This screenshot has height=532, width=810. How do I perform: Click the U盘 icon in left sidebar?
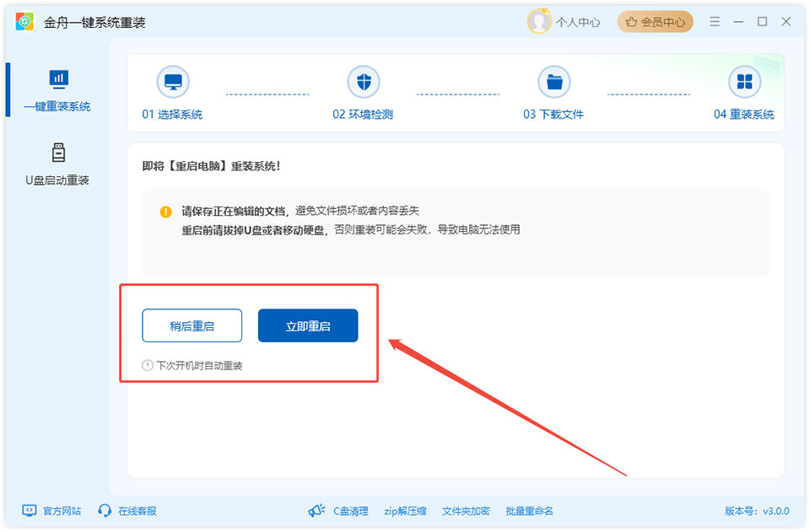pyautogui.click(x=57, y=154)
